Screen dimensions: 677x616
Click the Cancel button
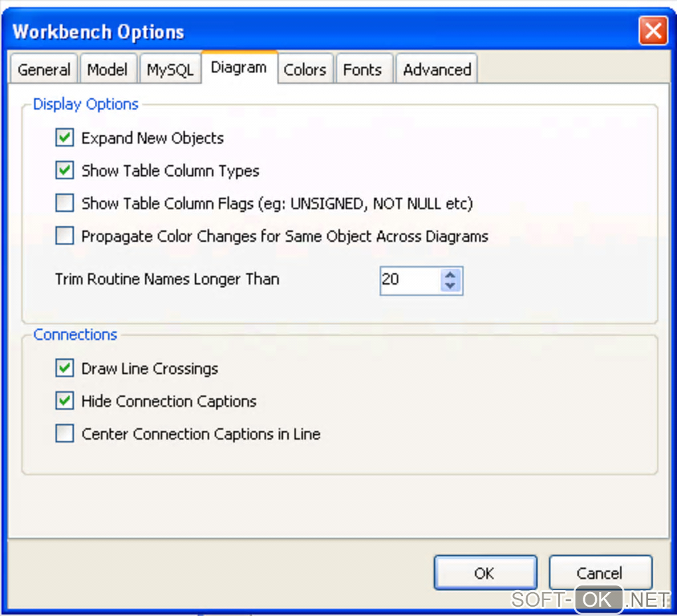tap(600, 572)
